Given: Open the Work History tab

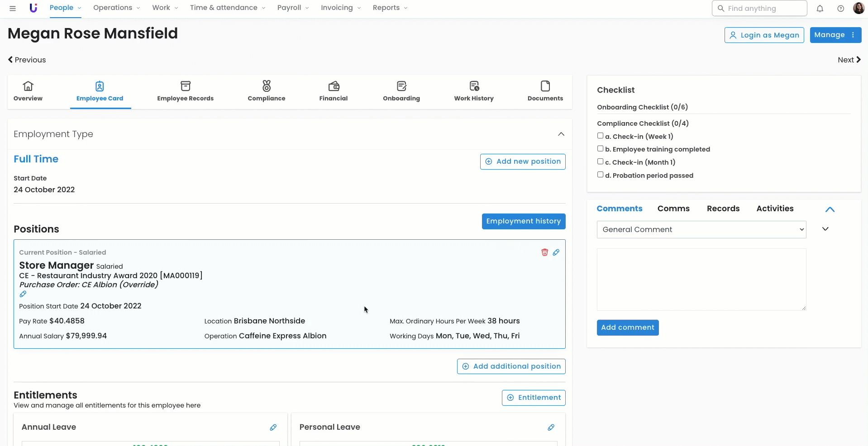Looking at the screenshot, I should (473, 91).
